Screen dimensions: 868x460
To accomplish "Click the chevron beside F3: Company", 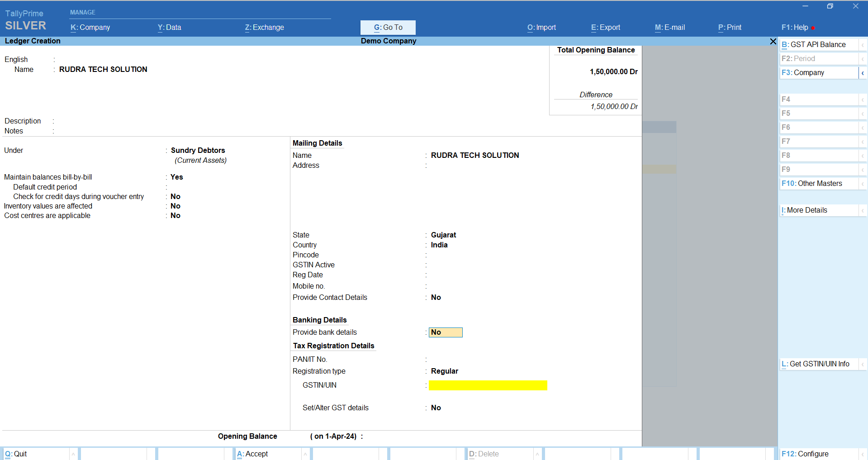I will point(863,73).
